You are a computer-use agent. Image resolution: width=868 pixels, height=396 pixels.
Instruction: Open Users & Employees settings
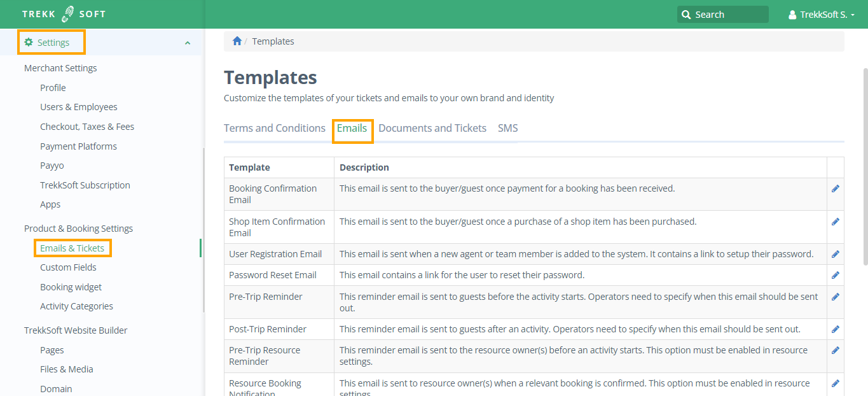79,107
